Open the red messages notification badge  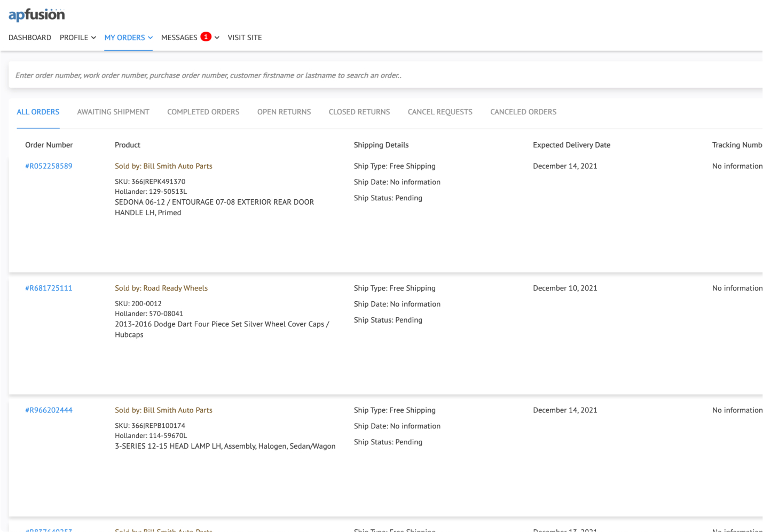tap(206, 37)
